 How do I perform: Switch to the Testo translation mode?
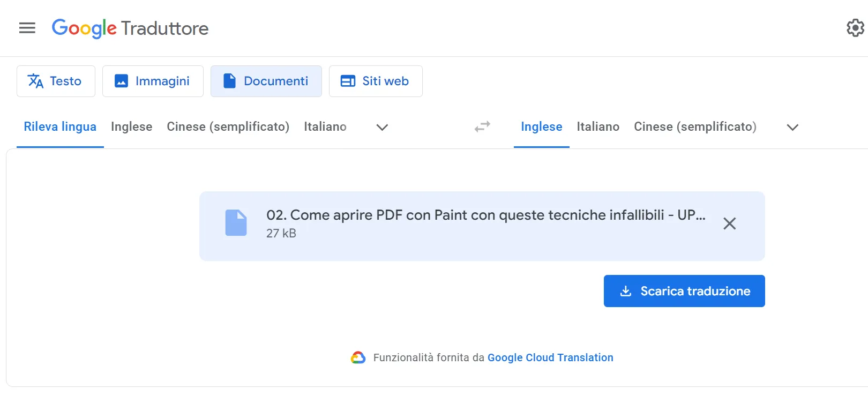(x=56, y=81)
